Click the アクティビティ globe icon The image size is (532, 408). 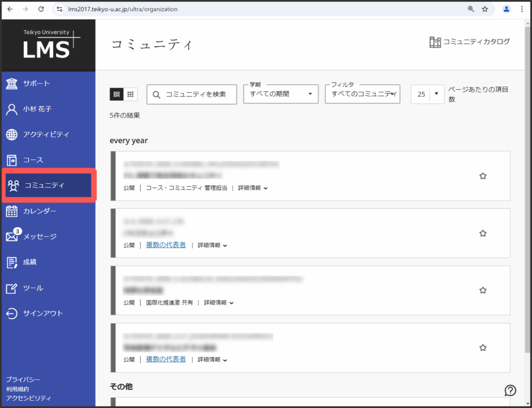12,134
